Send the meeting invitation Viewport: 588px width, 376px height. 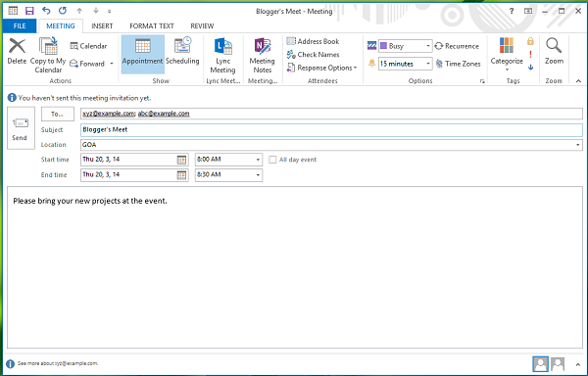21,128
